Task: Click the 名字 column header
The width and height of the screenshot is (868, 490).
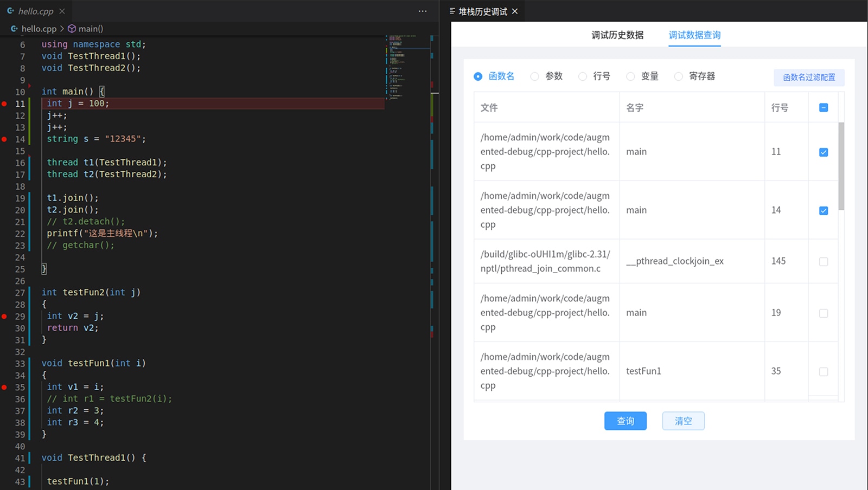Action: click(x=692, y=107)
